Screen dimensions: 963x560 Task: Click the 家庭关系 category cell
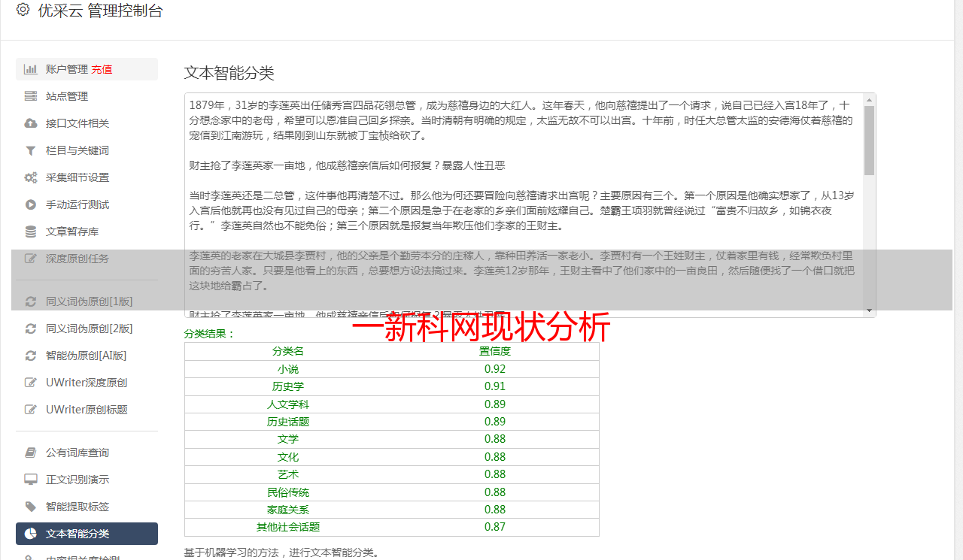(x=288, y=510)
